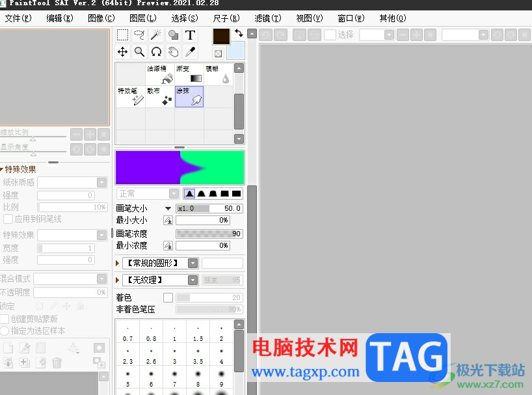Choose the 特效笔 effect pen tool
Viewport: 532px width, 395px height.
[131, 96]
